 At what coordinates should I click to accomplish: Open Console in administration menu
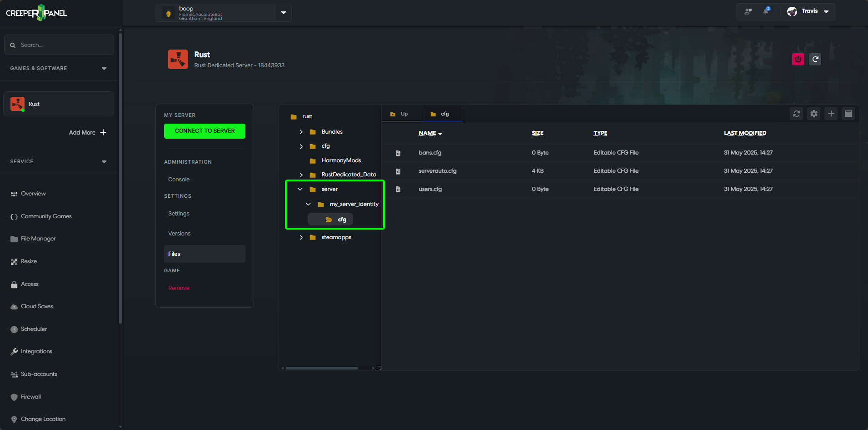tap(179, 180)
